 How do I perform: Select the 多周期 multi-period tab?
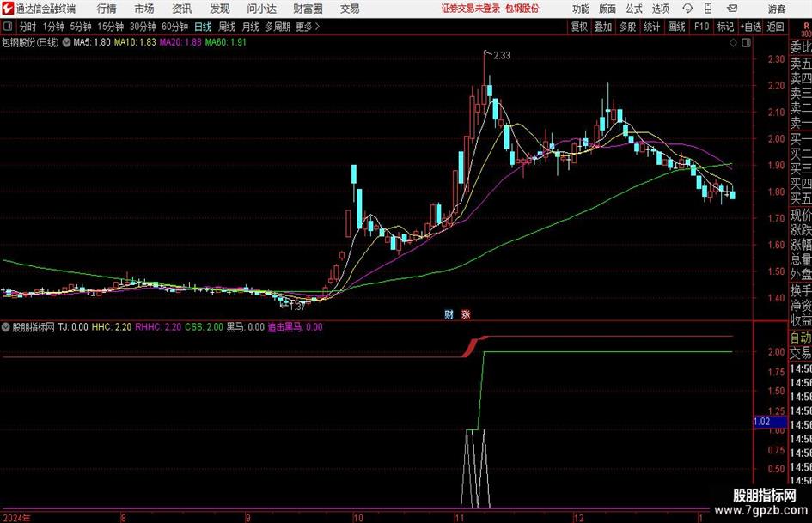278,27
